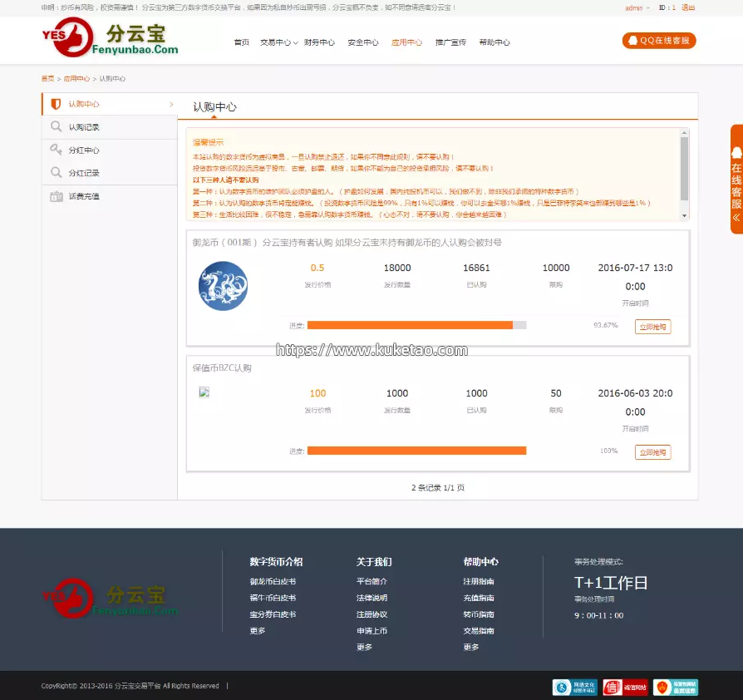Click the footer Fenyunbao logo
Viewport: 743px width, 700px height.
pos(110,598)
